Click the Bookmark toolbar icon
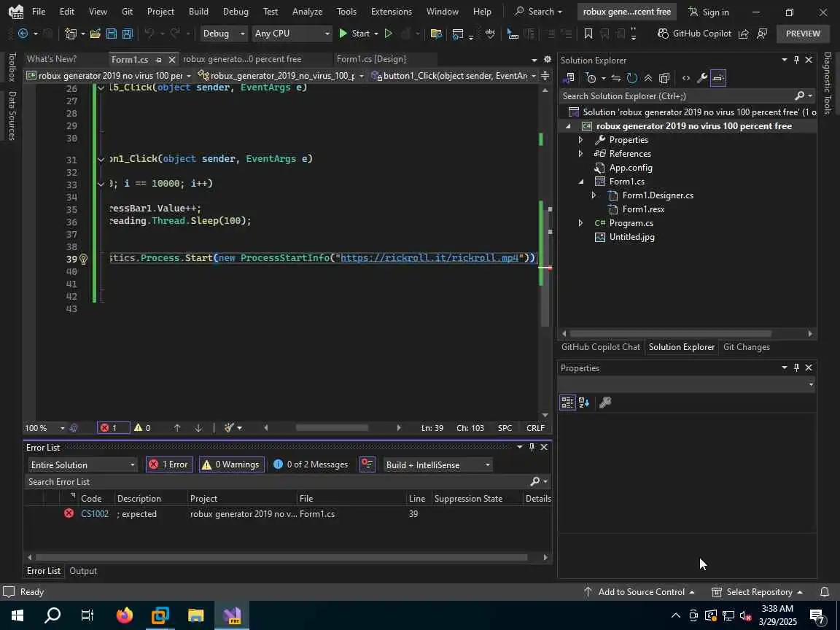 588,34
